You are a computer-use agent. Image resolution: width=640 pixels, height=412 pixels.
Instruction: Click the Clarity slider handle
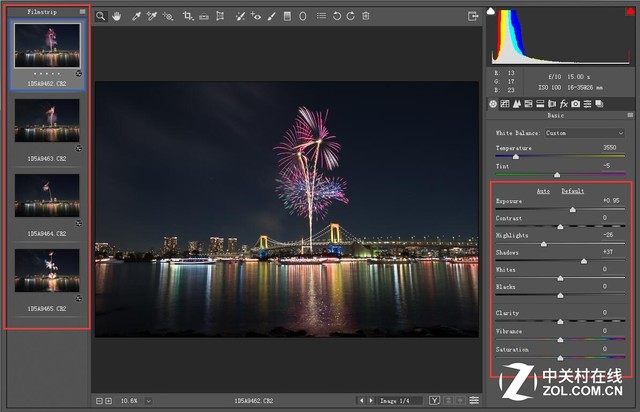point(560,322)
